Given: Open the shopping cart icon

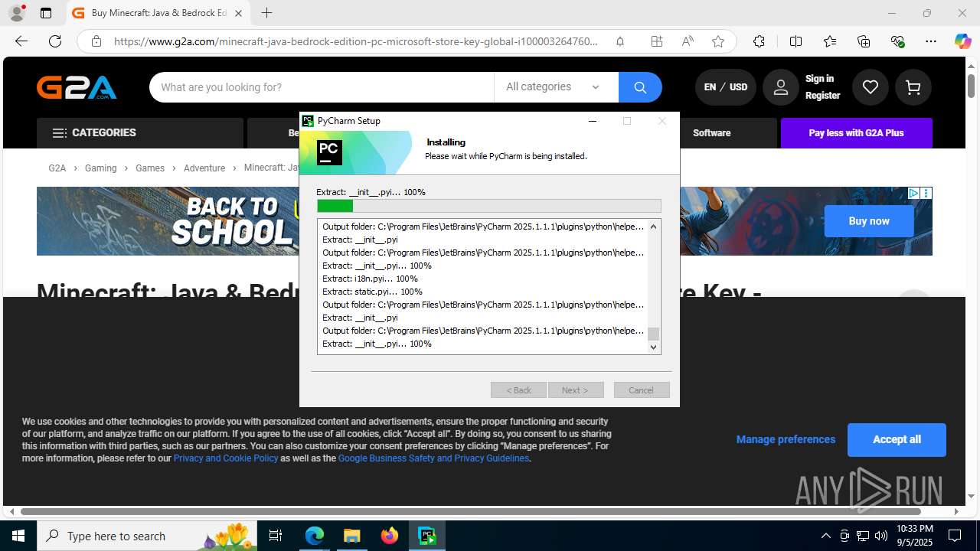Looking at the screenshot, I should coord(913,87).
